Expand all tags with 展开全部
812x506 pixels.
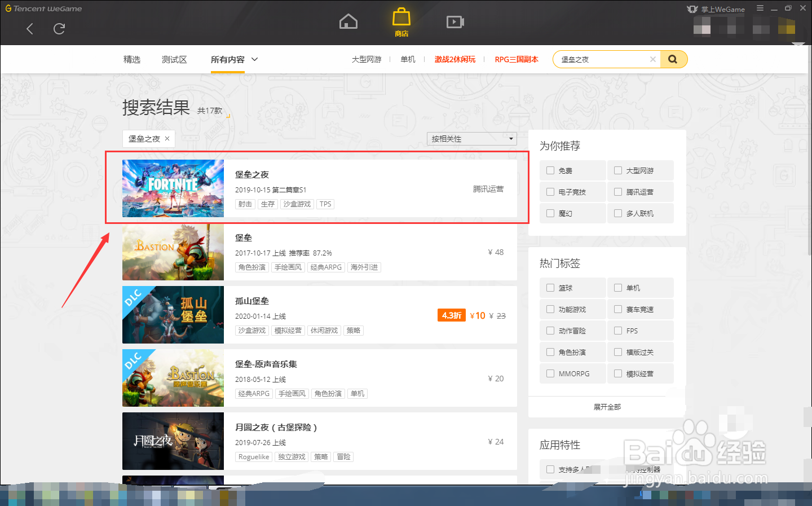[607, 407]
